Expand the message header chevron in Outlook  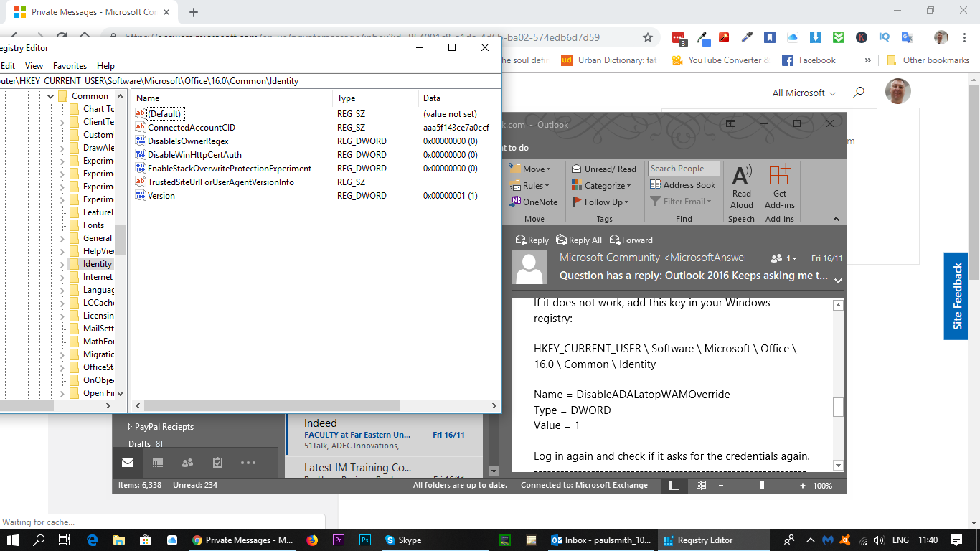click(x=838, y=281)
